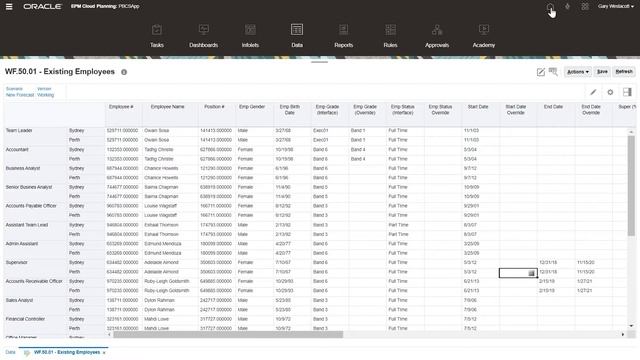The width and height of the screenshot is (640, 360).
Task: Click the Part Time status cell for Sydney Assistant Team Lead
Action: coord(405,225)
